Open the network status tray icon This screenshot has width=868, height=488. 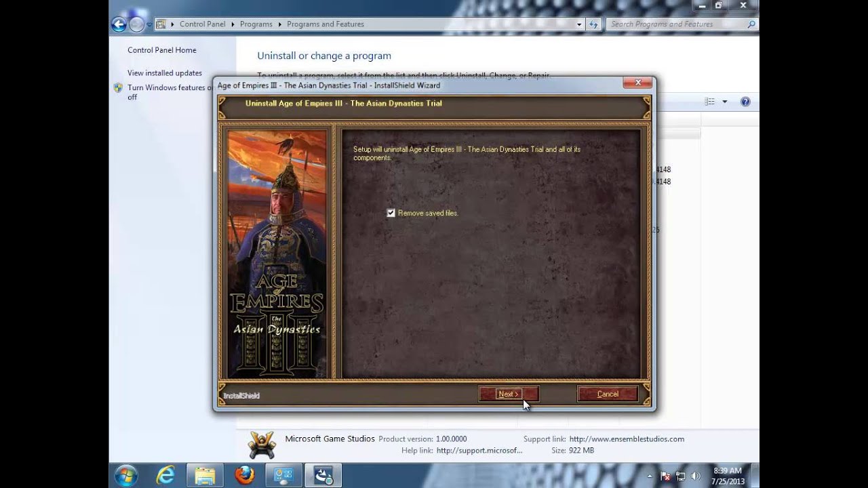point(681,476)
